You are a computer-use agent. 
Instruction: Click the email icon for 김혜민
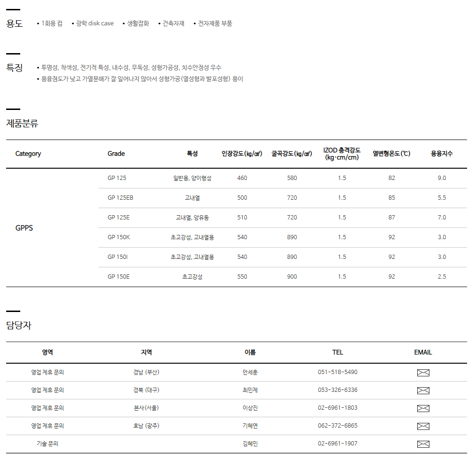point(423,444)
